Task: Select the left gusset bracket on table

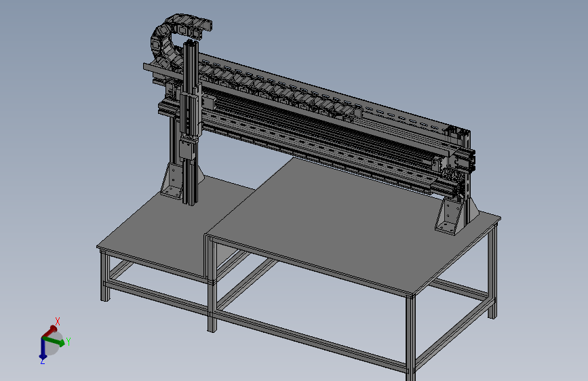Action: tap(173, 180)
